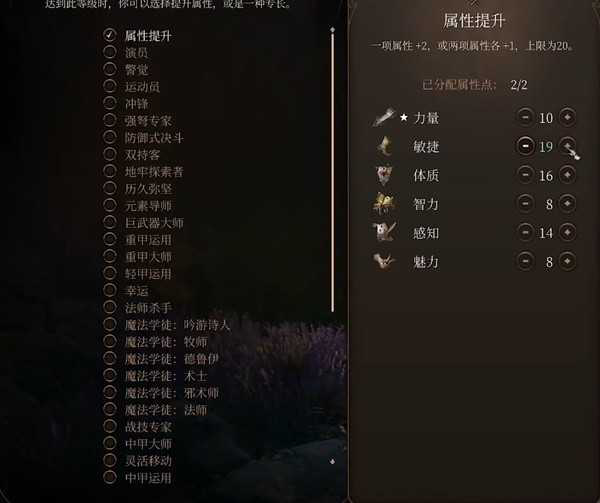The image size is (600, 503).
Task: Click the Strength (力量) sword icon
Action: click(383, 117)
